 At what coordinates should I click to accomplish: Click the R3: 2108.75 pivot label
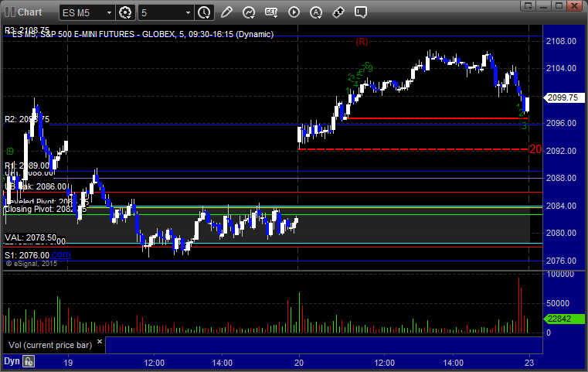point(26,29)
